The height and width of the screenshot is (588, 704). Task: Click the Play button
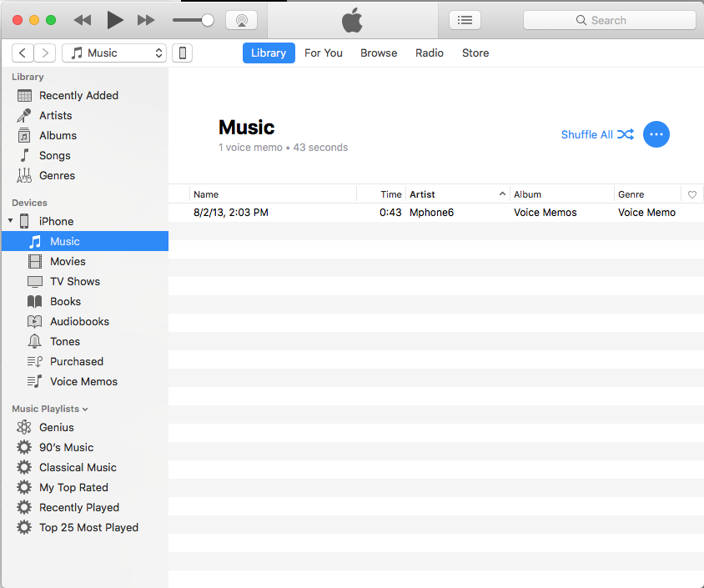115,20
